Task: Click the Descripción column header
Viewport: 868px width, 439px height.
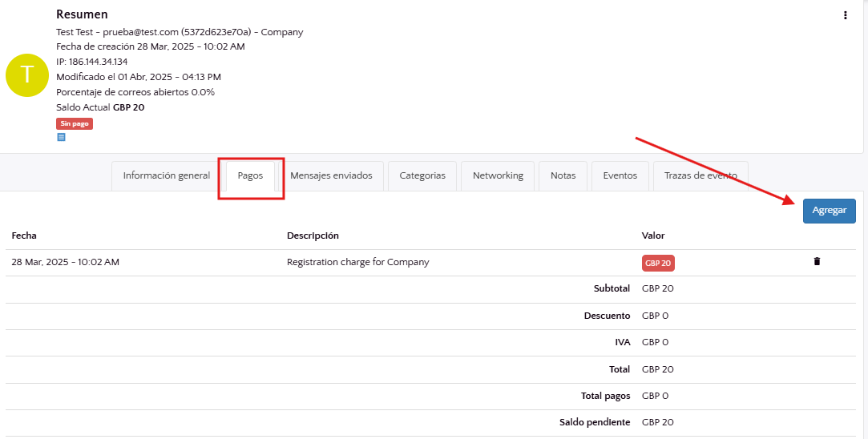Action: (313, 236)
